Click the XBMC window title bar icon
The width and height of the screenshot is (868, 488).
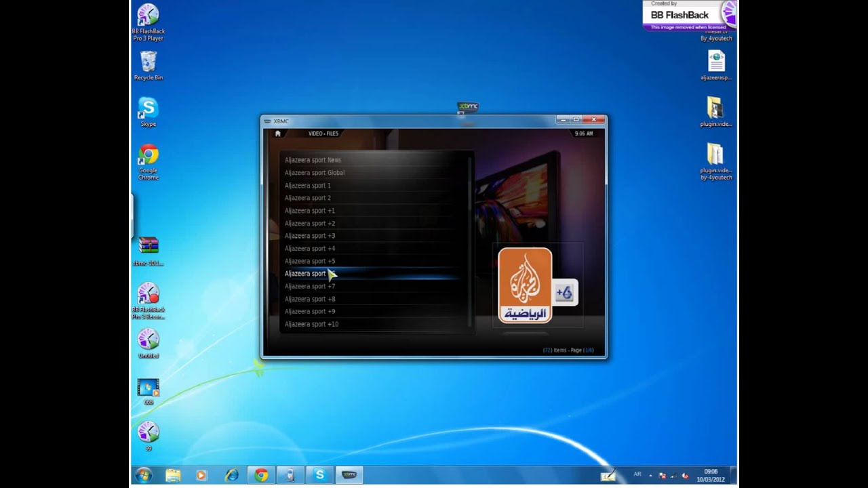click(267, 121)
